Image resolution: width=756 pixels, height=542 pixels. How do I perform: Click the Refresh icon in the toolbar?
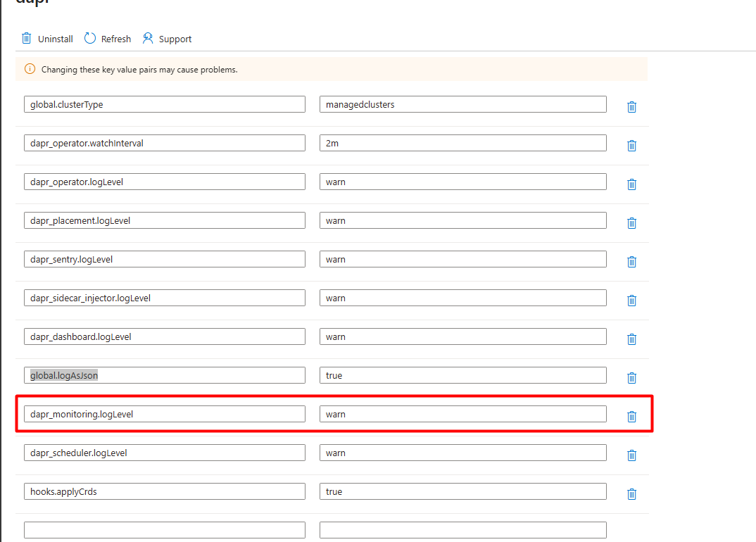pos(90,38)
